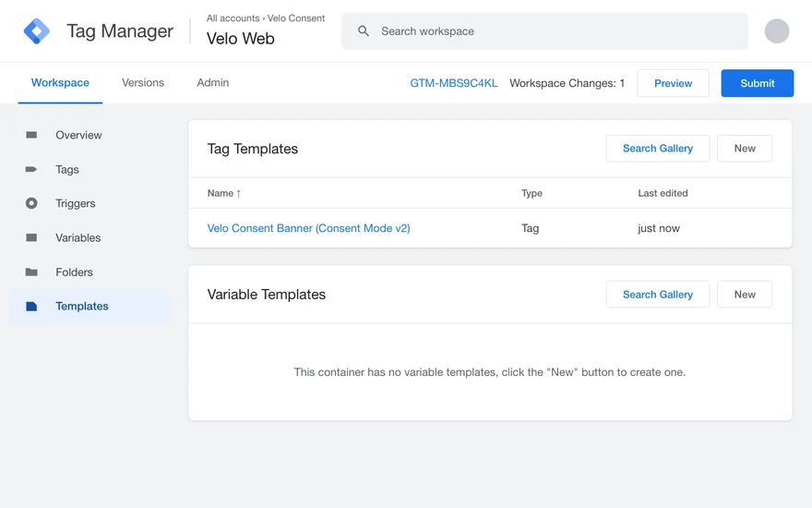Click the Preview button
This screenshot has width=812, height=508.
(673, 83)
